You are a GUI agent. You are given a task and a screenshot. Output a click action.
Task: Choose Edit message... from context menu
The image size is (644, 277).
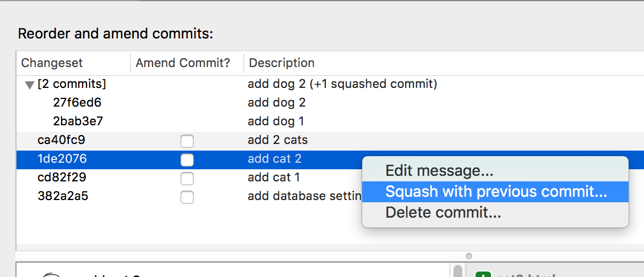(x=439, y=171)
